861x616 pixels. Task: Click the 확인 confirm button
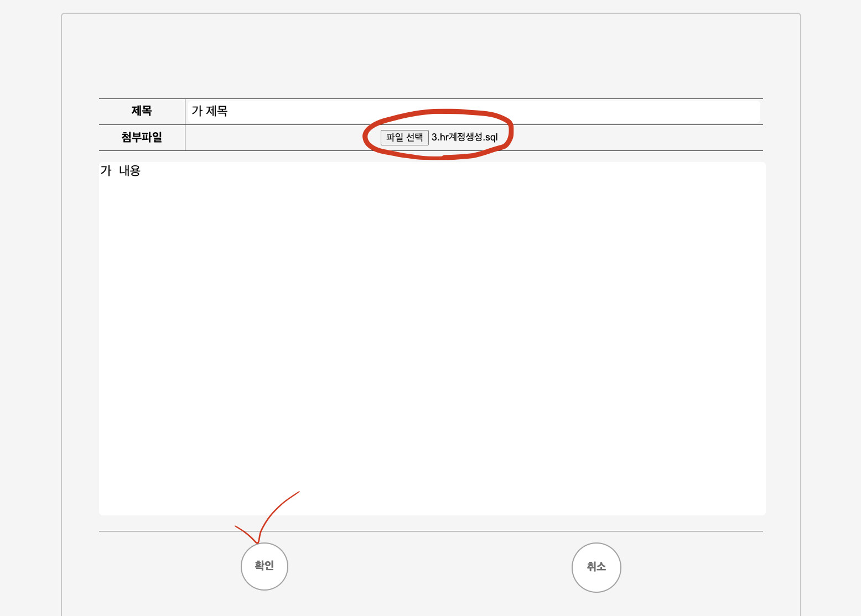pos(264,566)
